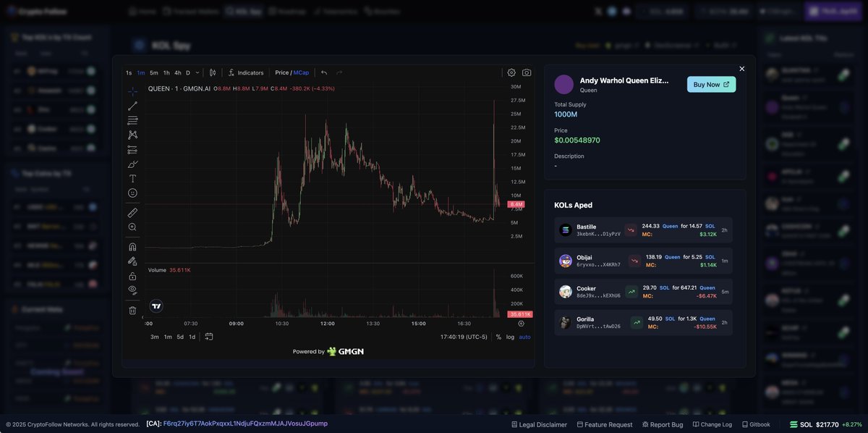Click the TradingView logo on chart

156,306
